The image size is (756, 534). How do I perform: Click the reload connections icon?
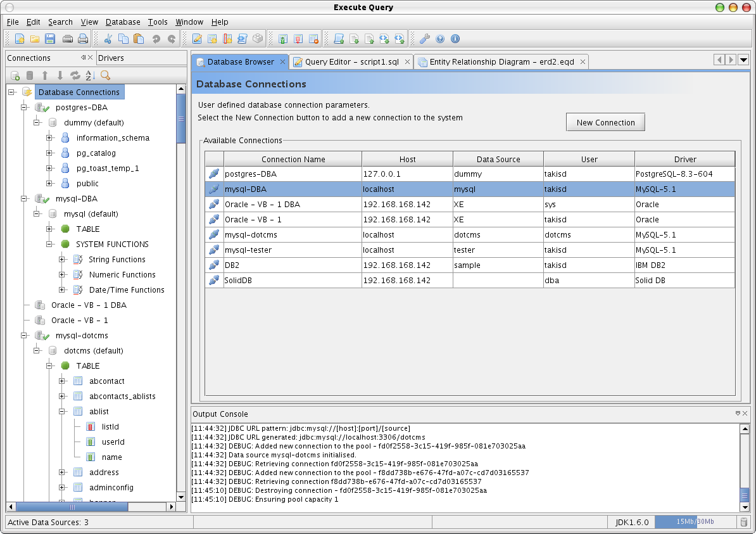click(x=75, y=75)
